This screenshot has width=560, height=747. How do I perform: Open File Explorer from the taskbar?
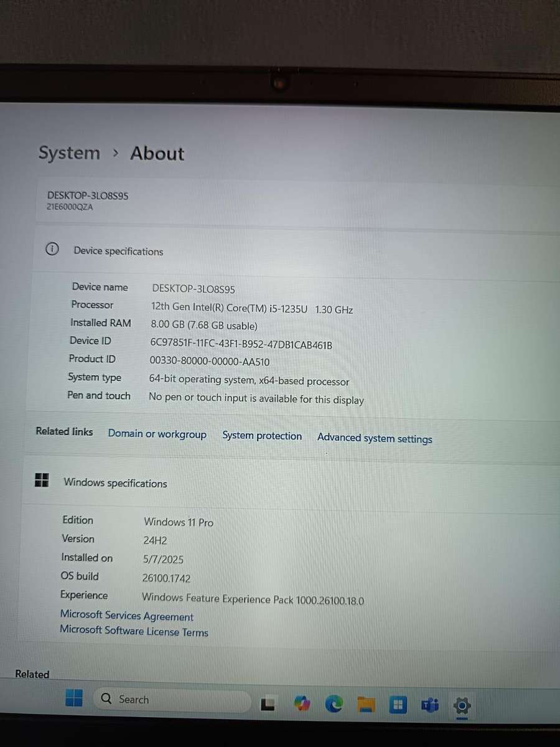click(366, 704)
